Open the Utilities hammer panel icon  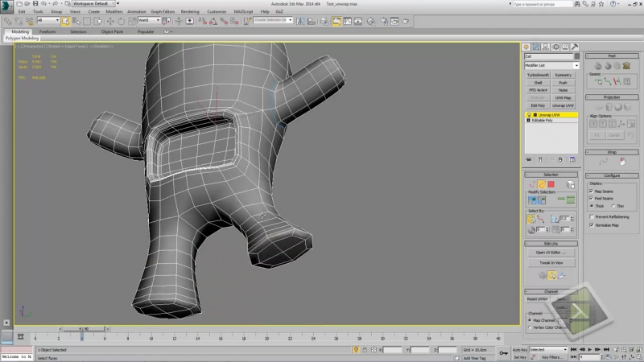pos(573,47)
